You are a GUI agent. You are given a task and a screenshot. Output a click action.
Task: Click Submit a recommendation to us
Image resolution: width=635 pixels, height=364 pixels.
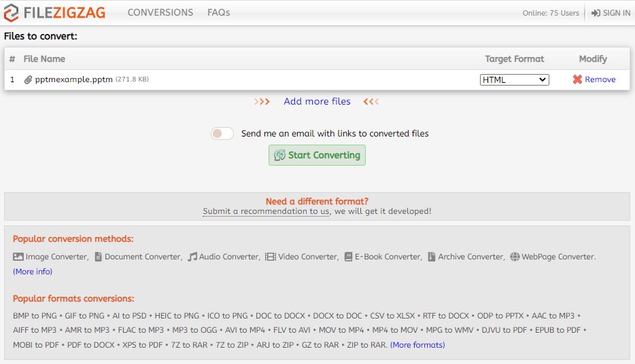(267, 211)
